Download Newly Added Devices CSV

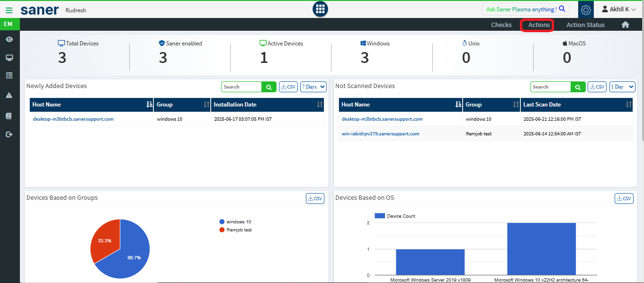(288, 87)
